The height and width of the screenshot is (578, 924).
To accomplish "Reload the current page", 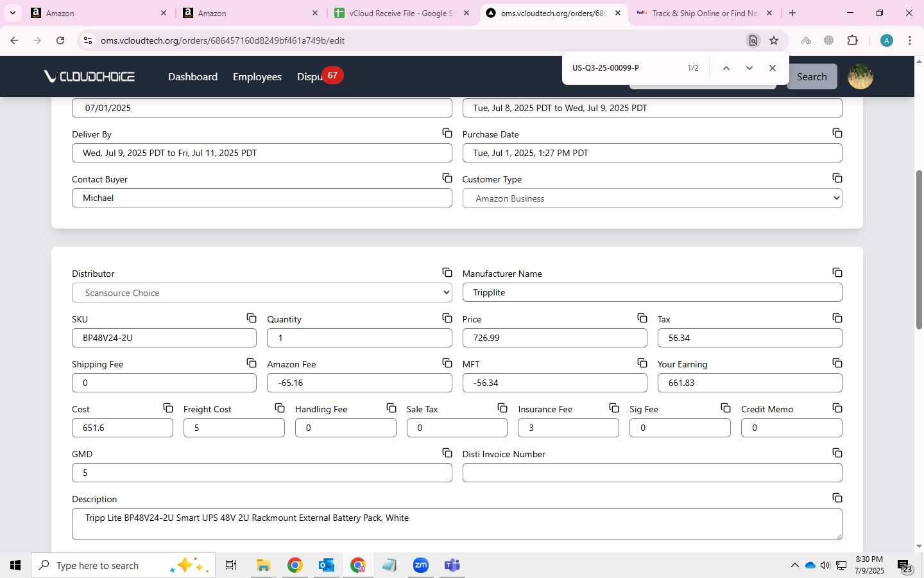I will click(60, 40).
